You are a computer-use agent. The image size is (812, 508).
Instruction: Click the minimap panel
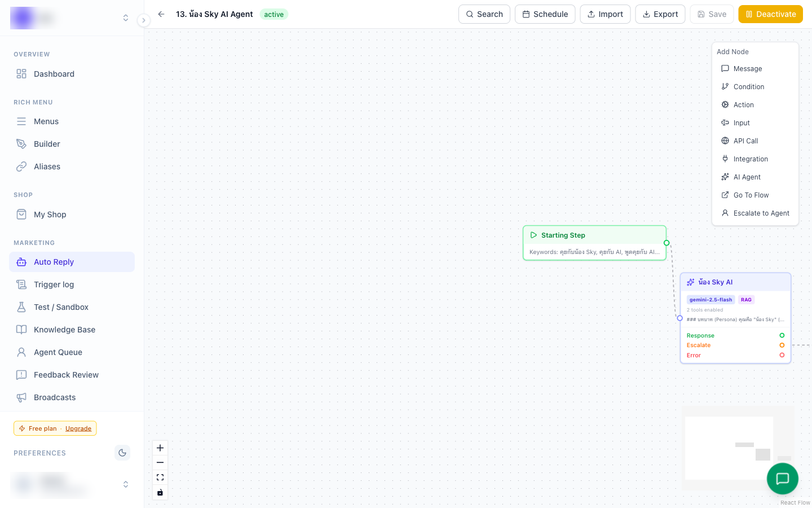738,448
